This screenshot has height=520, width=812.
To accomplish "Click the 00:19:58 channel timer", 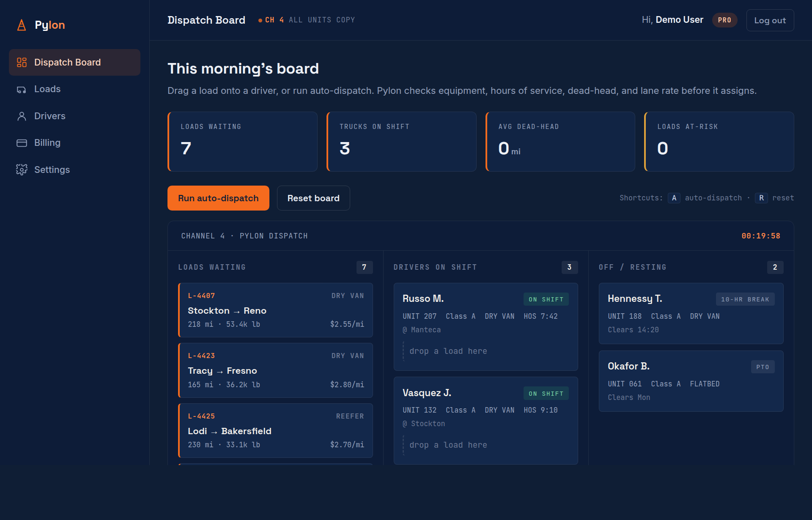I will (x=761, y=236).
